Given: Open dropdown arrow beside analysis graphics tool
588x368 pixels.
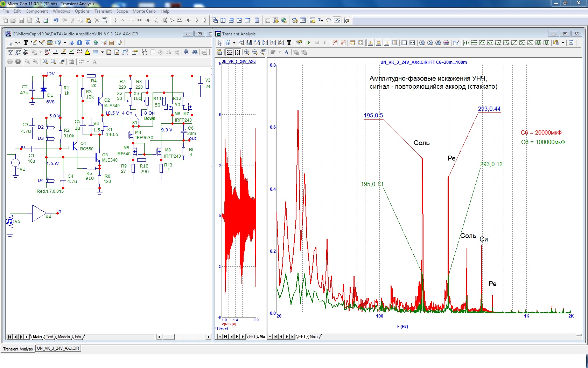Looking at the screenshot, I should tap(234, 43).
